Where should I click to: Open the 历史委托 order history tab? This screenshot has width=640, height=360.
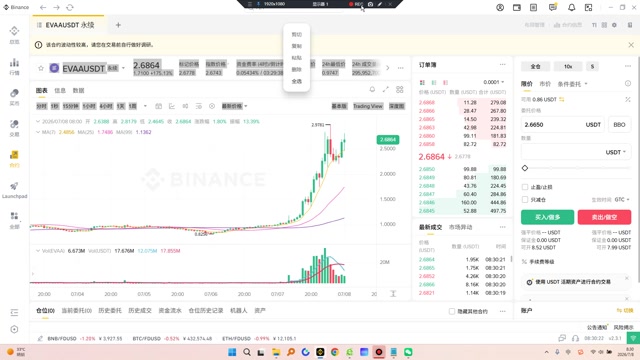tap(110, 311)
